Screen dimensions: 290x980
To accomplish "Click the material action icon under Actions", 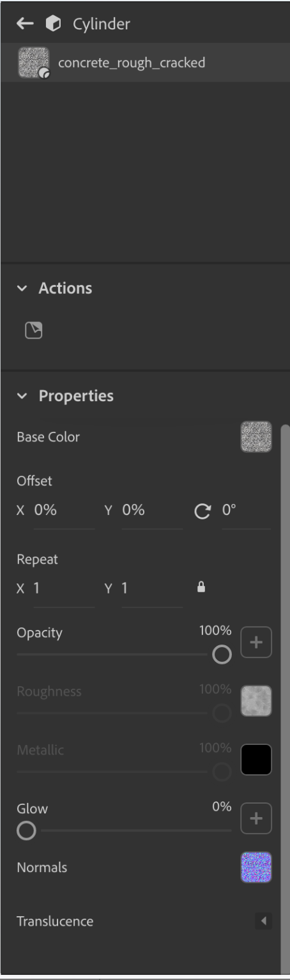I will click(31, 330).
